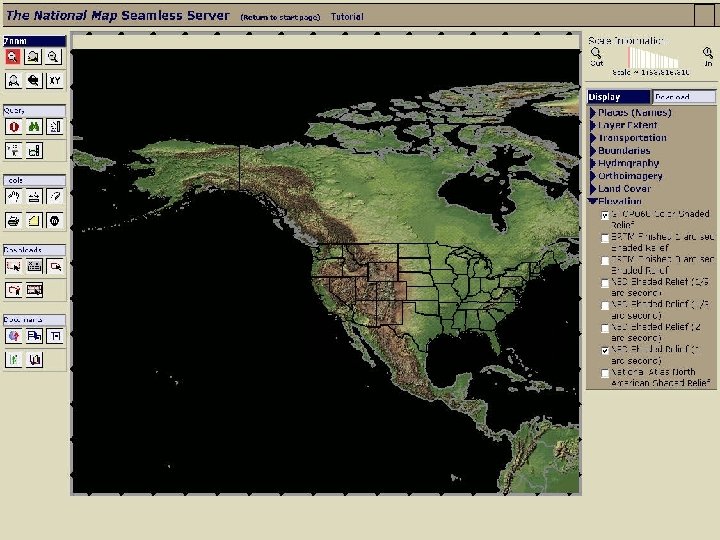Click the first icon in the second Query row
The height and width of the screenshot is (540, 720).
pos(13,151)
